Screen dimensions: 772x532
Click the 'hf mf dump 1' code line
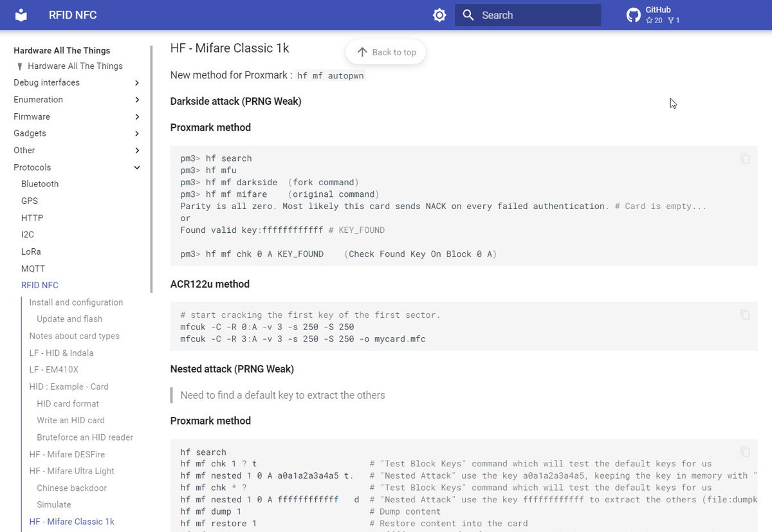[211, 511]
